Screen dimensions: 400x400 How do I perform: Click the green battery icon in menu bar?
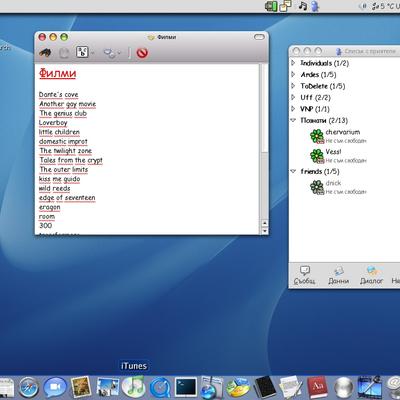(x=271, y=6)
